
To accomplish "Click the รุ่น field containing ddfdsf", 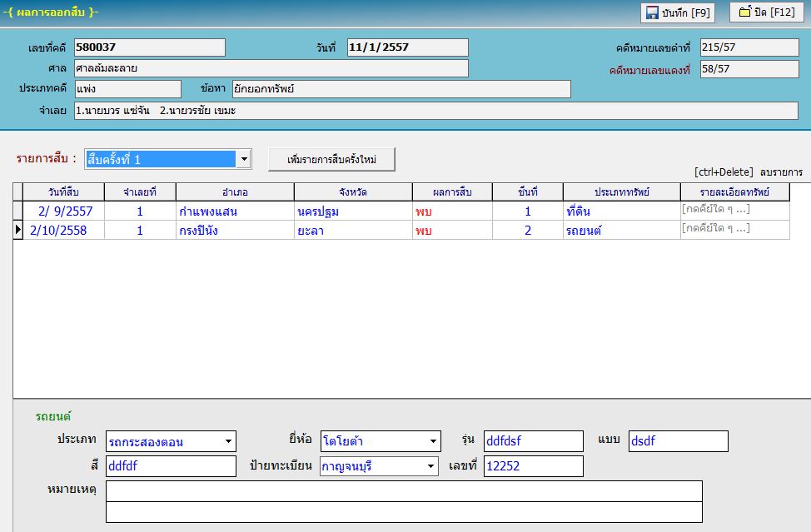I will [533, 441].
